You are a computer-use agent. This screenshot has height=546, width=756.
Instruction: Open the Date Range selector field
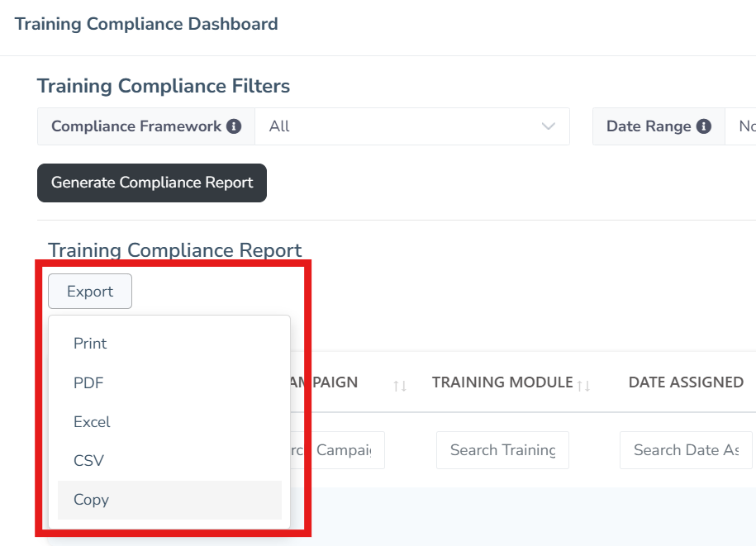pos(741,126)
